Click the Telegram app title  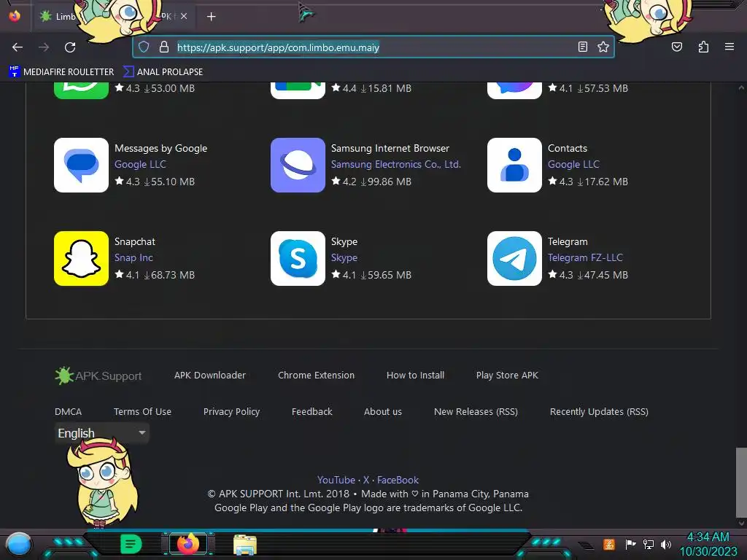coord(568,242)
